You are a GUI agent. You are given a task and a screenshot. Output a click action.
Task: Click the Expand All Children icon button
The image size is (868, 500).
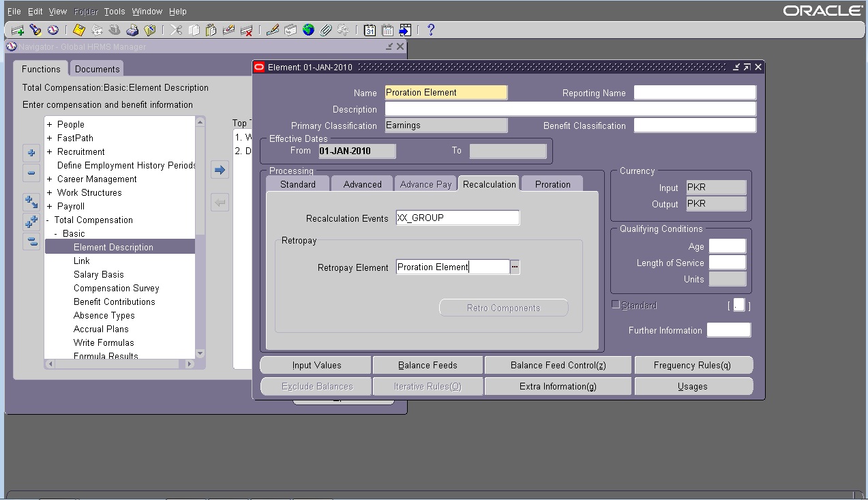click(x=31, y=201)
